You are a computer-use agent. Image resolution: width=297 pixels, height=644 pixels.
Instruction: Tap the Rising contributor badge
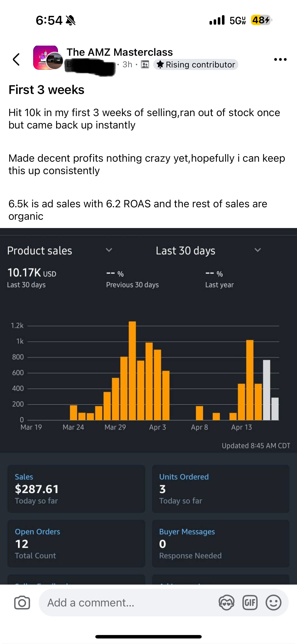click(x=196, y=64)
